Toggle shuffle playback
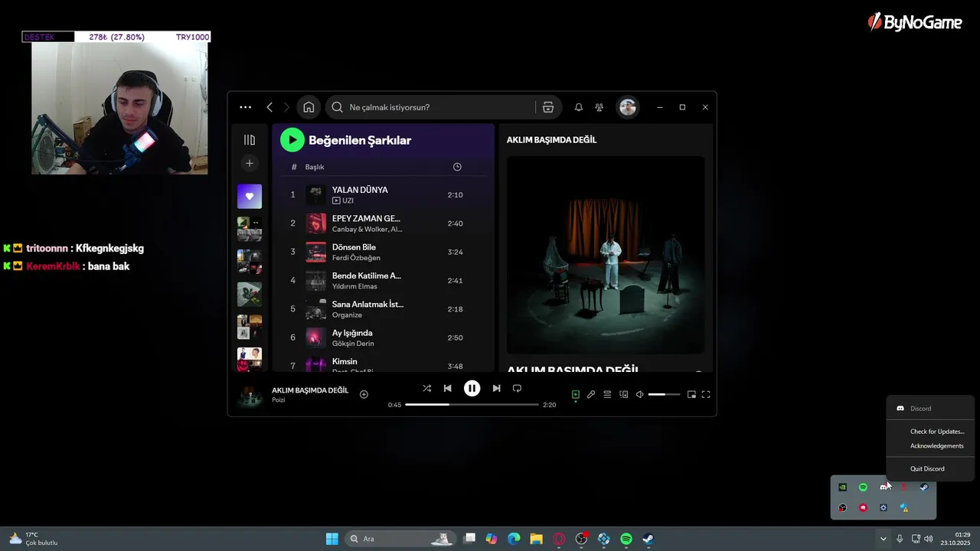Viewport: 980px width, 551px height. pos(426,389)
